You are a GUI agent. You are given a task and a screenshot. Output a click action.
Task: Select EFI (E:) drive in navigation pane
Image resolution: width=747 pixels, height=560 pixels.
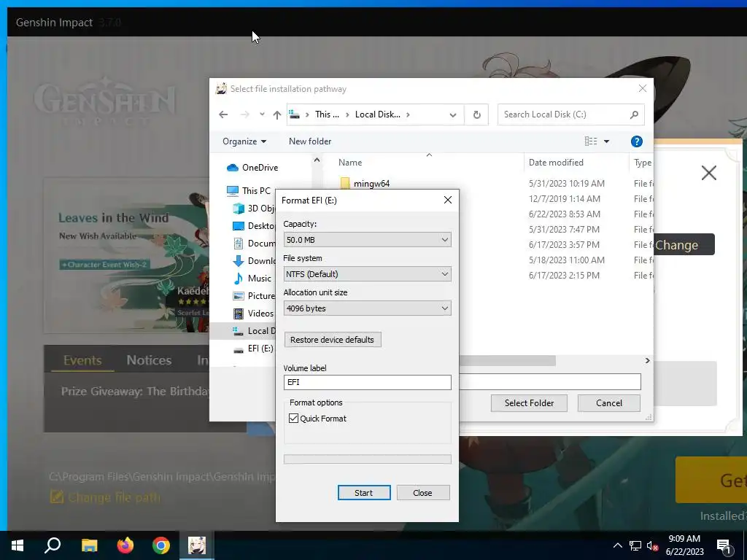tap(253, 349)
